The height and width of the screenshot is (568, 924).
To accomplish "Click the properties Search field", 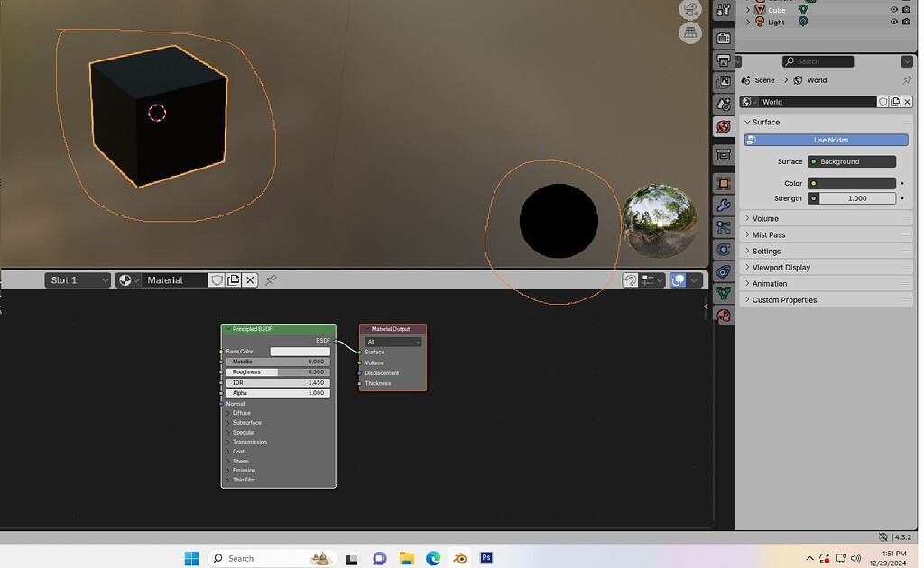I will click(x=818, y=61).
